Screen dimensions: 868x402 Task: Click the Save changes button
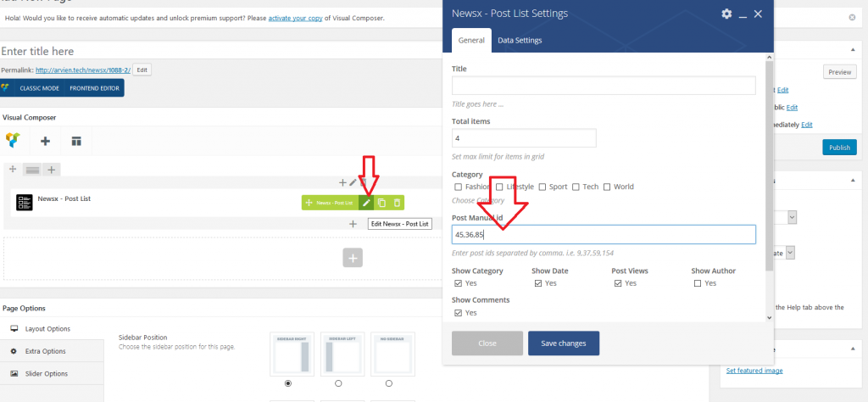[x=563, y=343]
